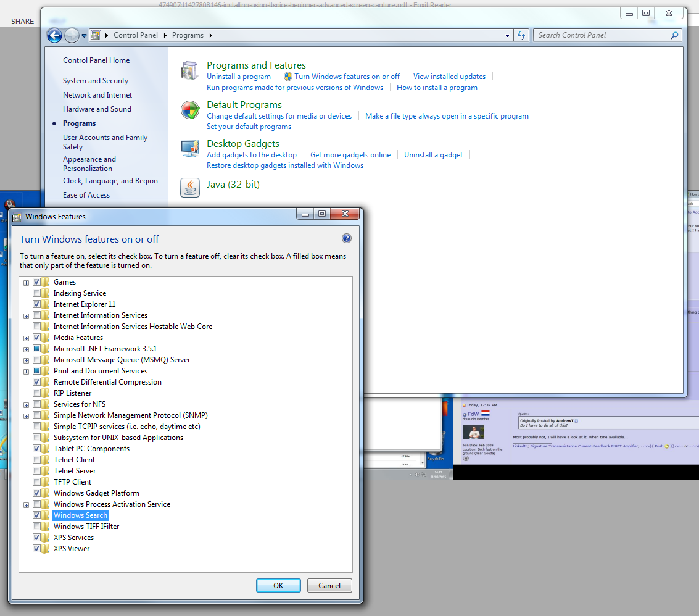
Task: Click the View installed updates link
Action: (x=449, y=77)
